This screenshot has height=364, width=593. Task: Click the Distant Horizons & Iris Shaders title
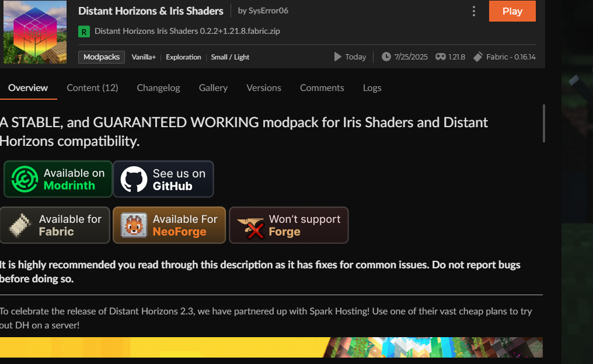coord(151,11)
